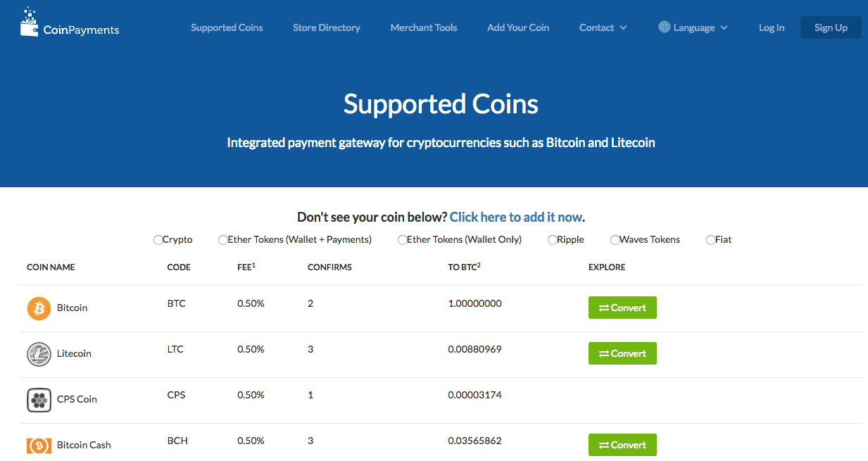This screenshot has height=461, width=868.
Task: Click the CPS Coin hexagon icon
Action: point(39,400)
